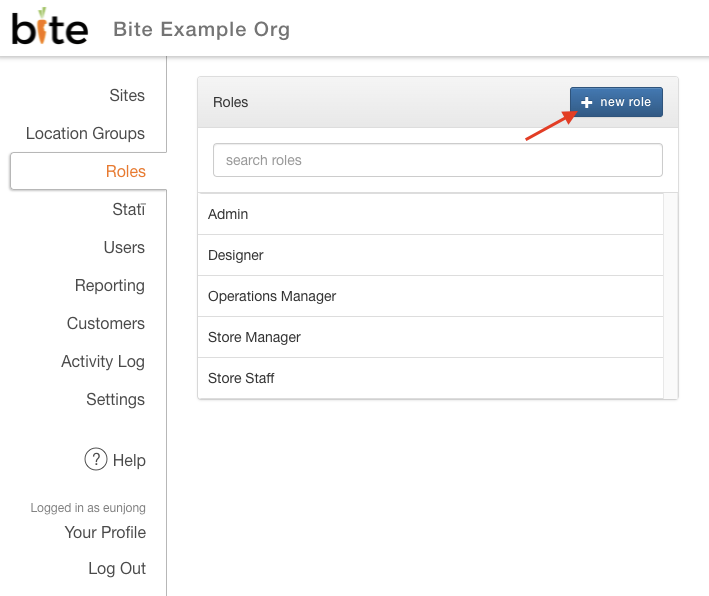This screenshot has height=596, width=709.
Task: Open the Customers page
Action: click(x=106, y=324)
